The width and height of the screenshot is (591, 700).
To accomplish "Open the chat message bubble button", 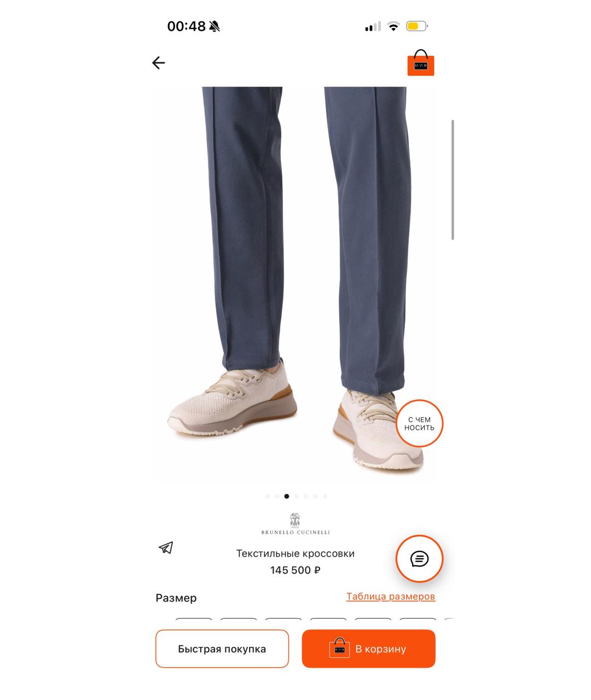I will (420, 559).
